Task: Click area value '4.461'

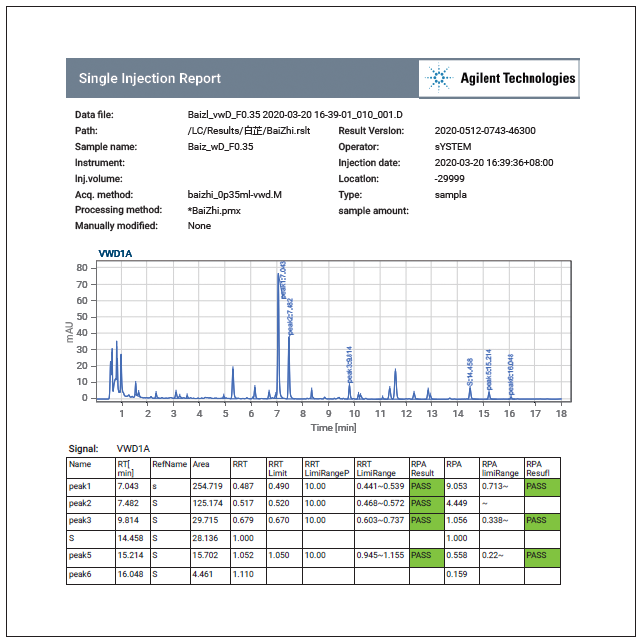Action: (x=203, y=574)
